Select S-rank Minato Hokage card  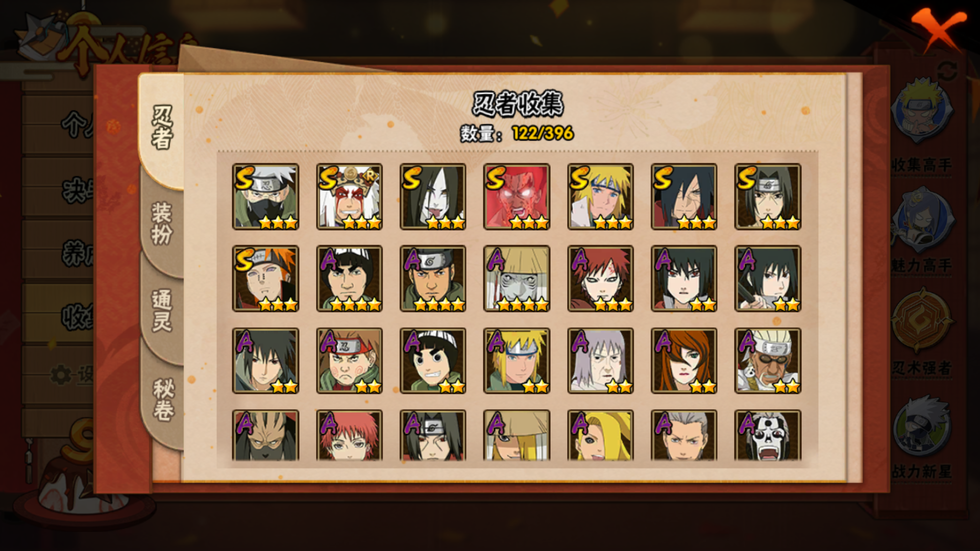click(x=600, y=196)
